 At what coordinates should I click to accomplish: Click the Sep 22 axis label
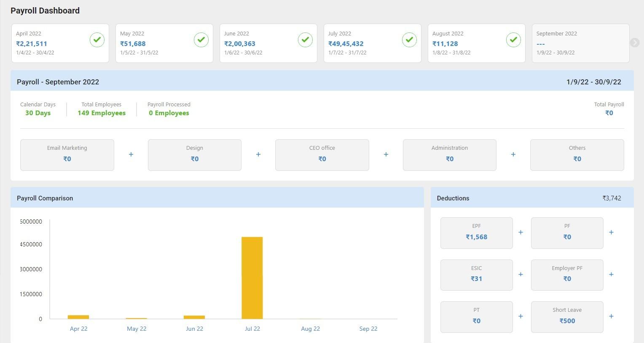coord(368,329)
